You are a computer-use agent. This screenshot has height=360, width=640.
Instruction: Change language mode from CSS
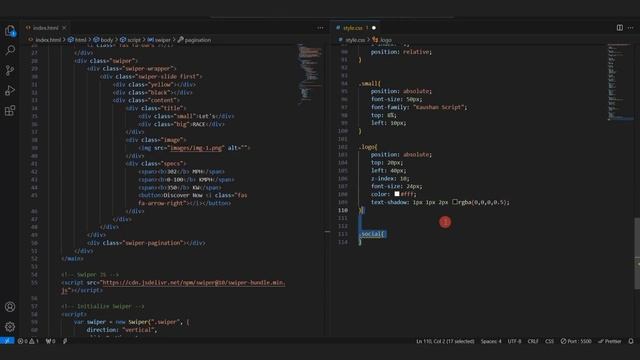point(549,341)
